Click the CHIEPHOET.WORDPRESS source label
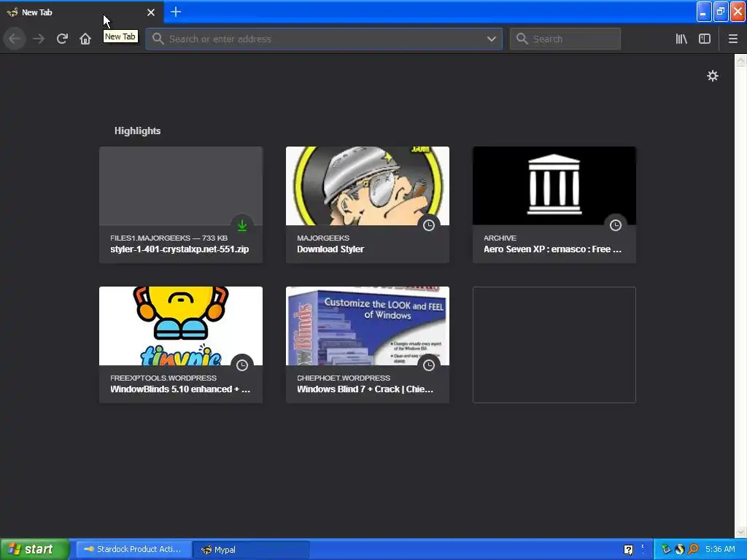The height and width of the screenshot is (560, 747). pyautogui.click(x=344, y=378)
